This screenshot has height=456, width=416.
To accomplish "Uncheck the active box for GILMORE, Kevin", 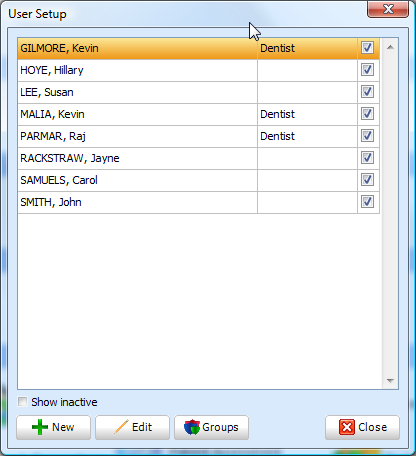I will pos(367,48).
